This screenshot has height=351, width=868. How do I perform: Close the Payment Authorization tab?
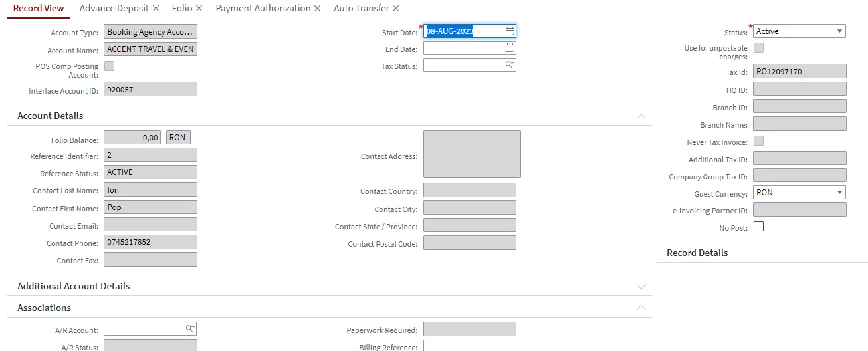point(317,9)
